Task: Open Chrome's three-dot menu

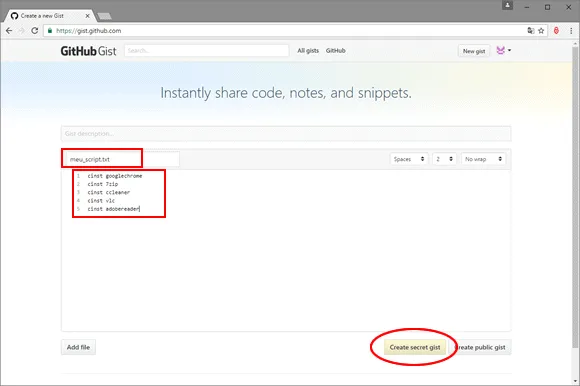Action: tap(571, 31)
